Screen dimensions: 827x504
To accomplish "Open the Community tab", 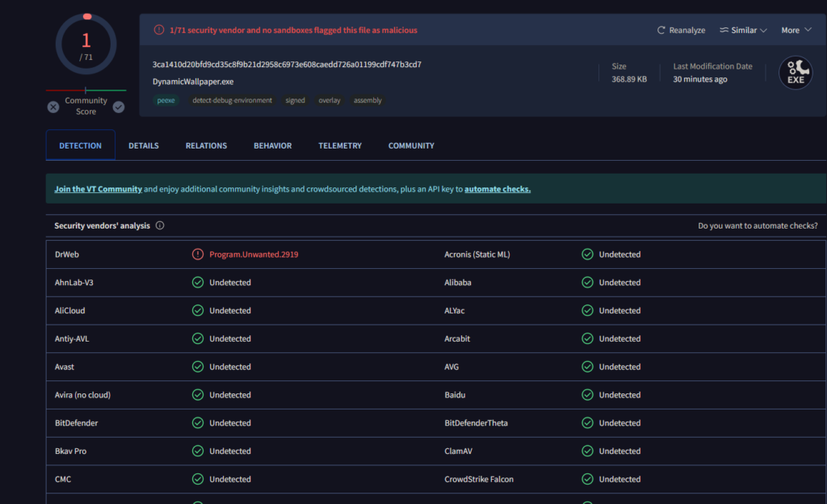I will point(411,145).
